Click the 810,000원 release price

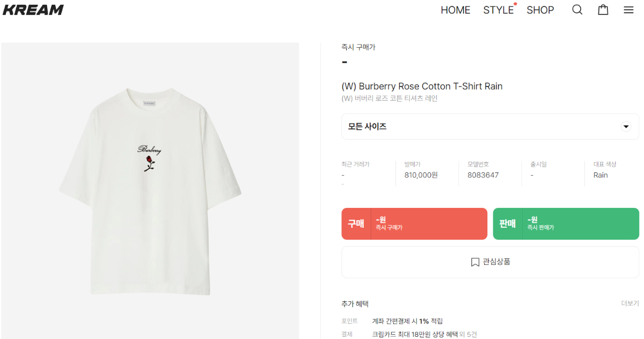(421, 175)
